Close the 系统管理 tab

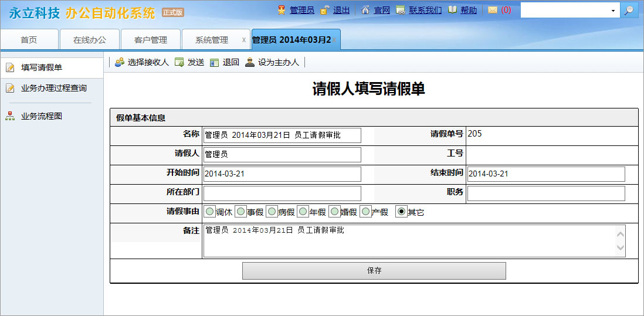click(x=244, y=40)
